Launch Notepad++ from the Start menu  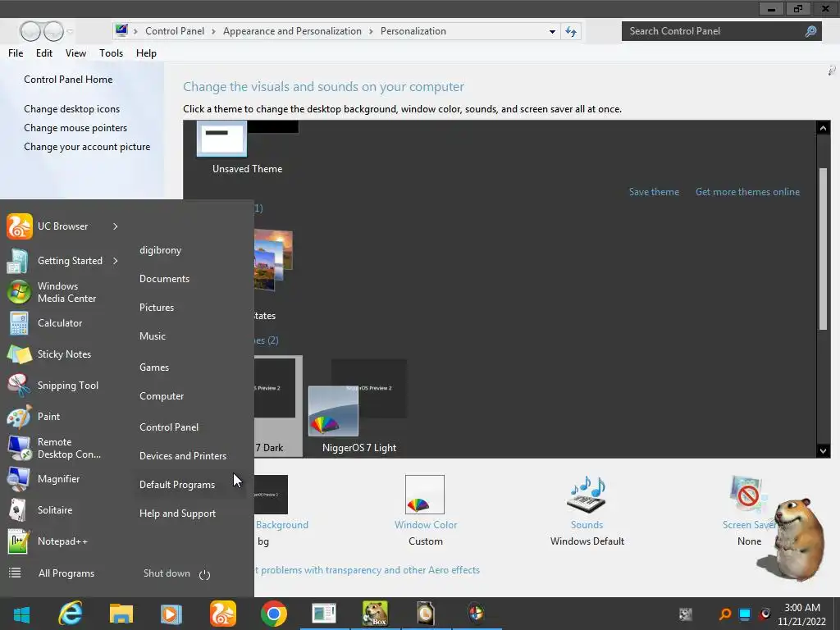pyautogui.click(x=63, y=541)
